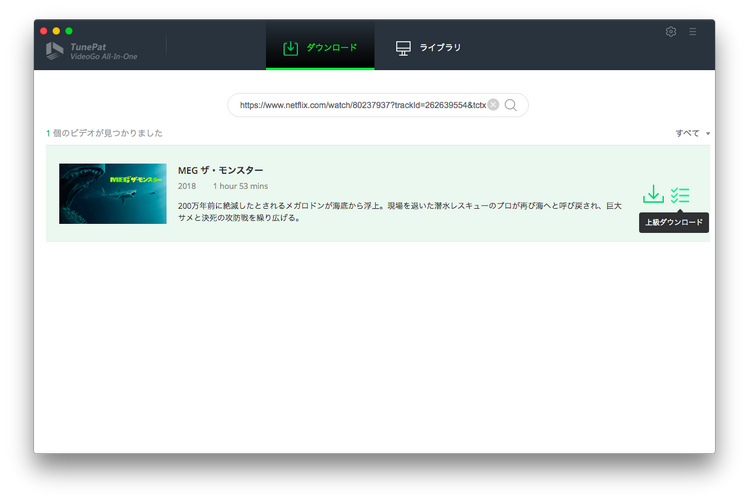This screenshot has width=749, height=502.
Task: Click the green download arrow icon
Action: coord(653,194)
